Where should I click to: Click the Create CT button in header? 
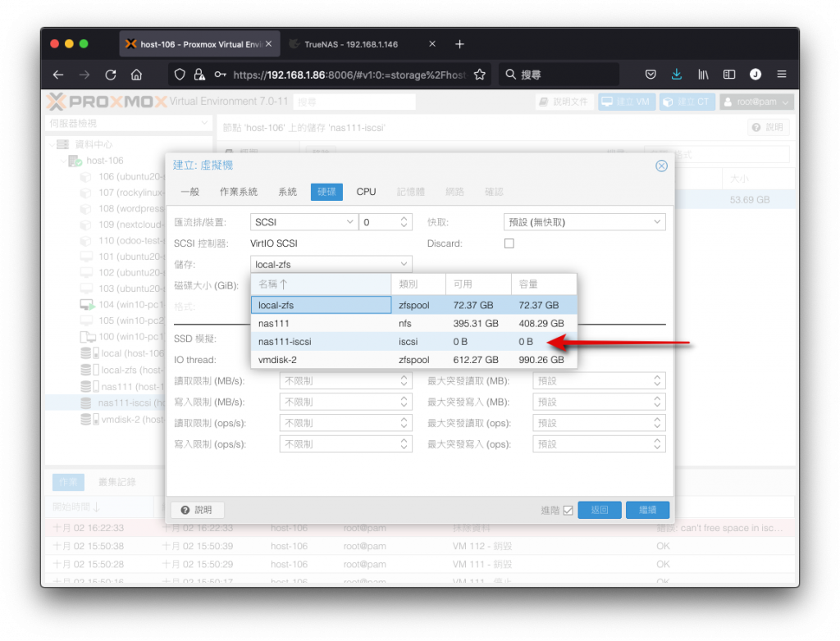[687, 102]
